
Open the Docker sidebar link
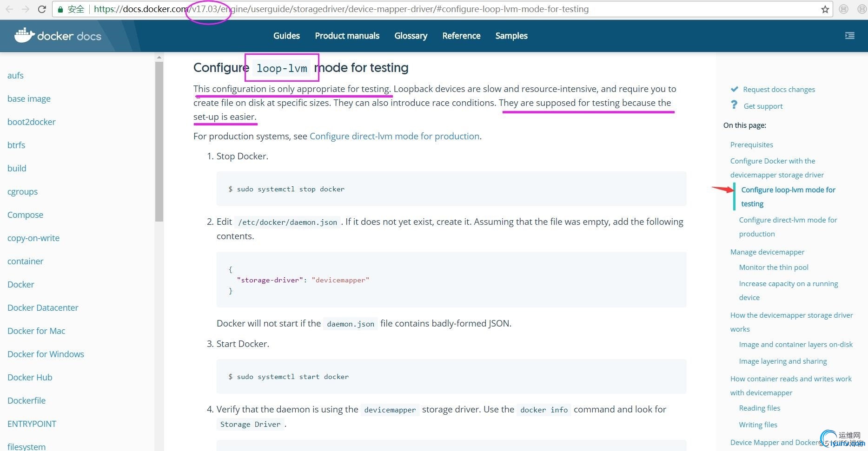pyautogui.click(x=20, y=284)
